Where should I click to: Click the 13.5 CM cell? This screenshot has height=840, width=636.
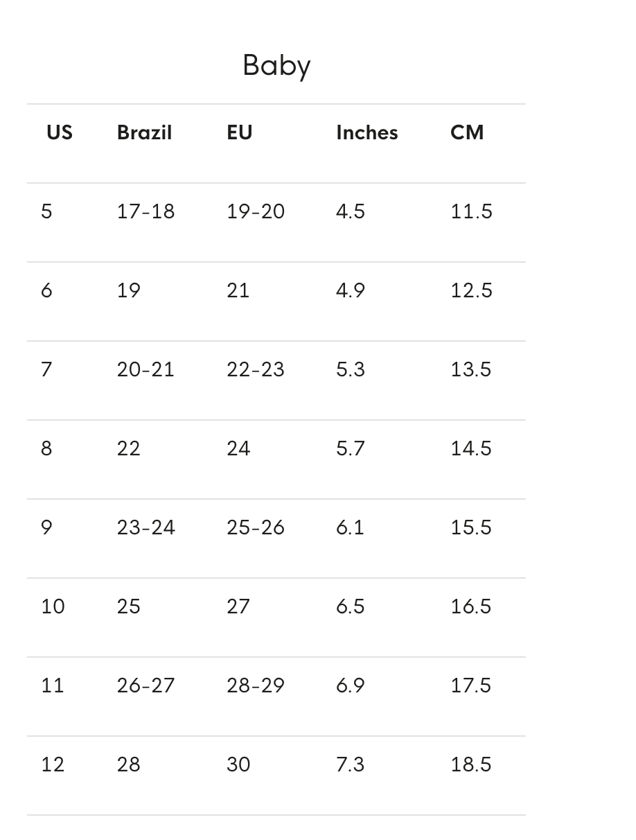coord(470,369)
